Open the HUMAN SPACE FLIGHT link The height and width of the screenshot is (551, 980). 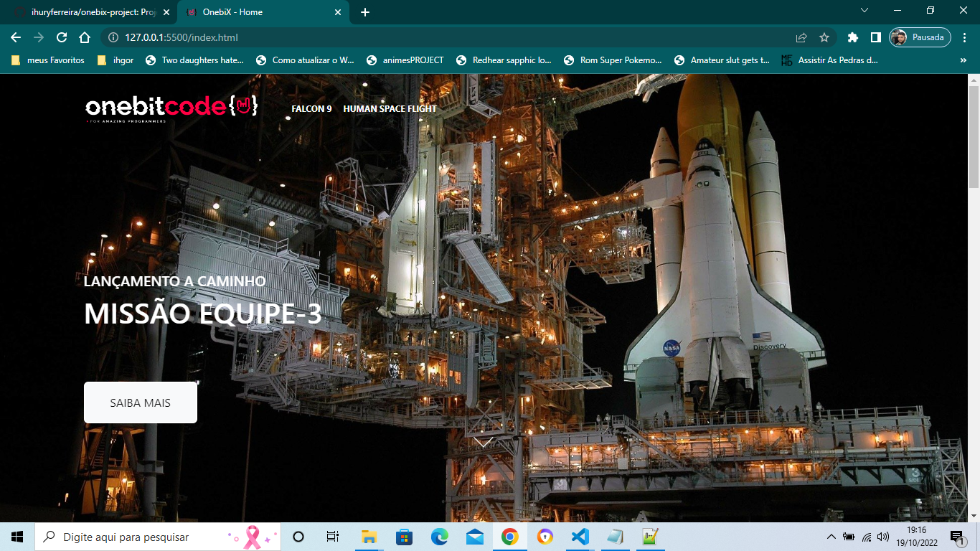click(390, 109)
